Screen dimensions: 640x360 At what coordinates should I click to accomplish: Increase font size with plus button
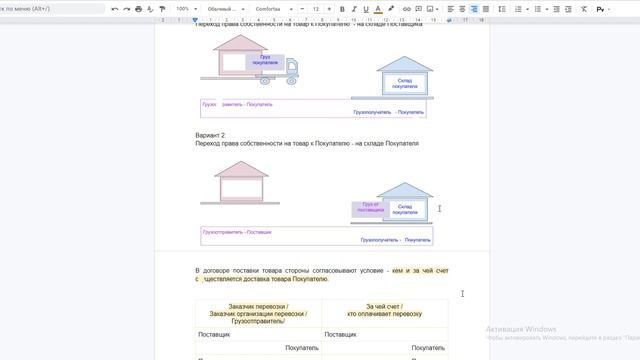click(329, 9)
